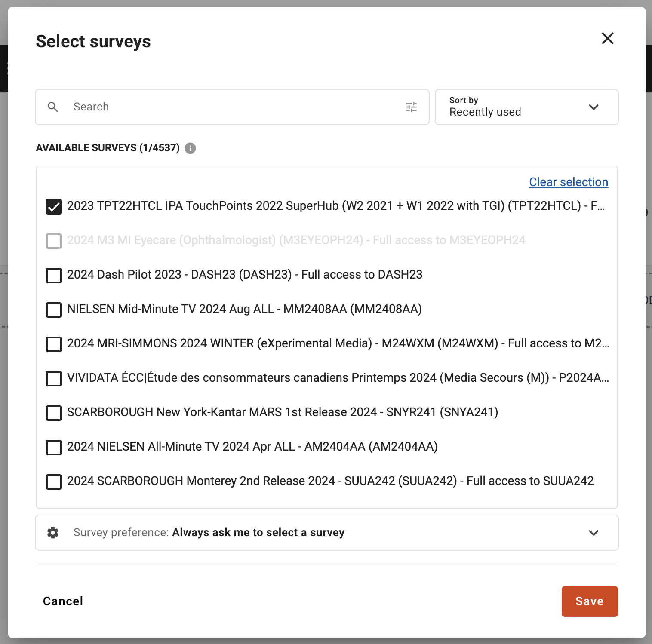Viewport: 652px width, 644px height.
Task: Click SUUA242 Monterey 2nd Release label
Action: point(330,481)
